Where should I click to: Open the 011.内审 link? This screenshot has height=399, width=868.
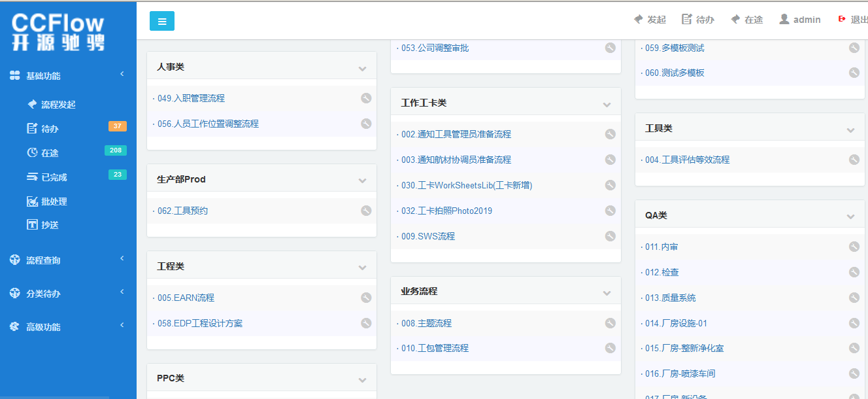[x=661, y=247]
